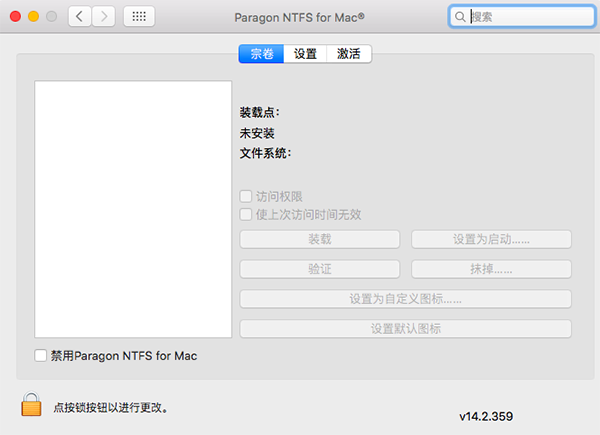Click 设置为自定义图标 button
This screenshot has height=435, width=600.
406,299
